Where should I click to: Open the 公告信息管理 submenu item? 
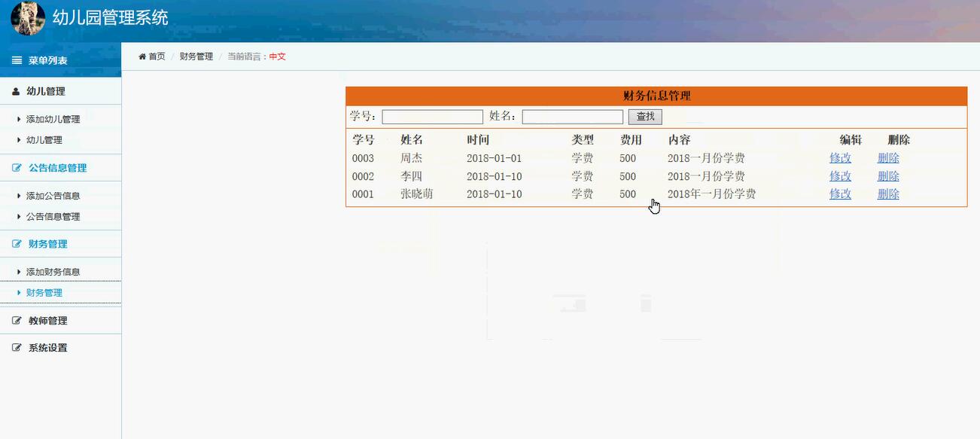pos(53,217)
